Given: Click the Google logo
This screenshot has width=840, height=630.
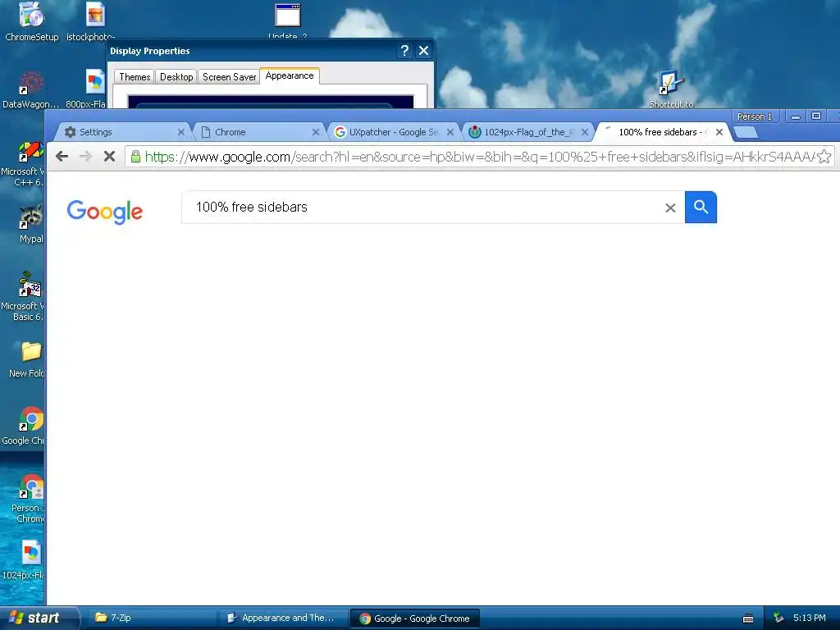Looking at the screenshot, I should tap(105, 211).
